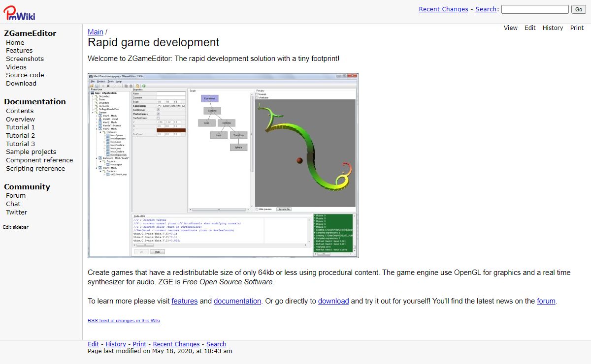Follow the inline features link in the paragraph

click(185, 301)
